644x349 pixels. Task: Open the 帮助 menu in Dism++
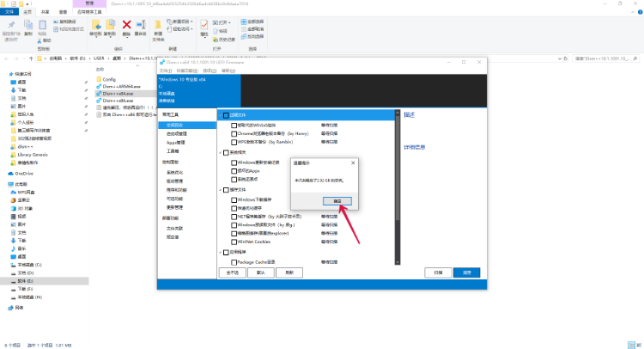coord(228,70)
